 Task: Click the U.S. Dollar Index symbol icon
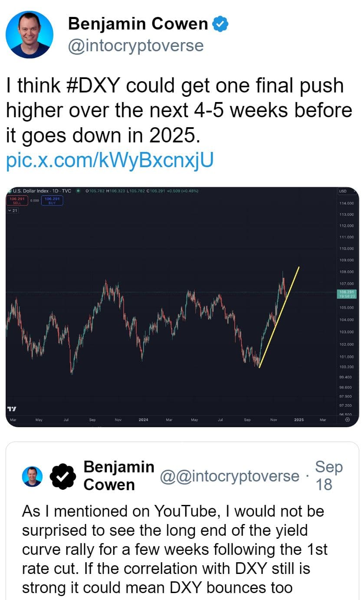pos(10,191)
